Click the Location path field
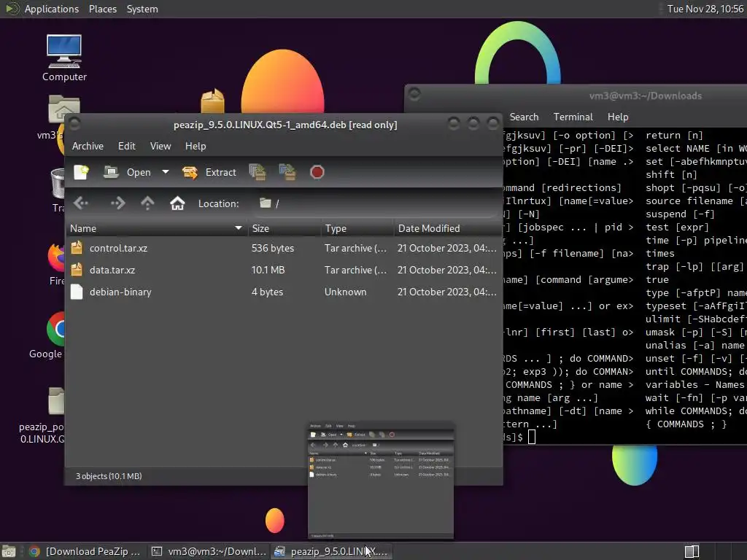747x560 pixels. coord(376,203)
